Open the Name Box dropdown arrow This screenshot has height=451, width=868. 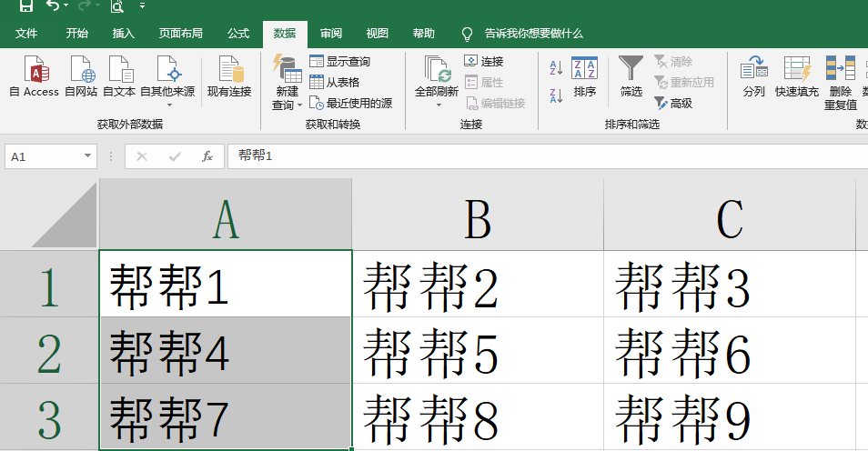click(87, 156)
